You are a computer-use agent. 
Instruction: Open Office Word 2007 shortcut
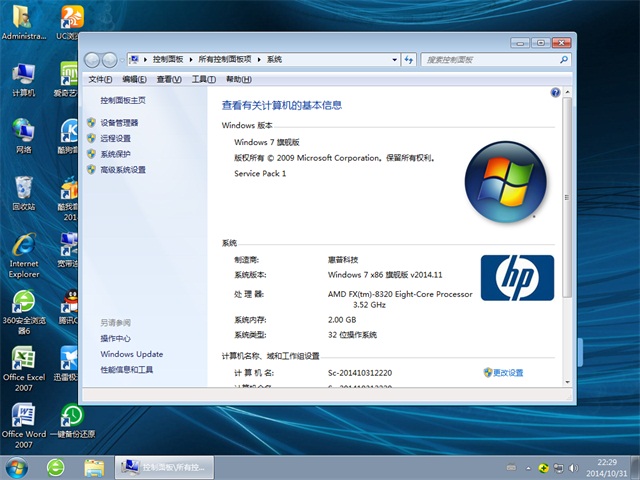(24, 426)
